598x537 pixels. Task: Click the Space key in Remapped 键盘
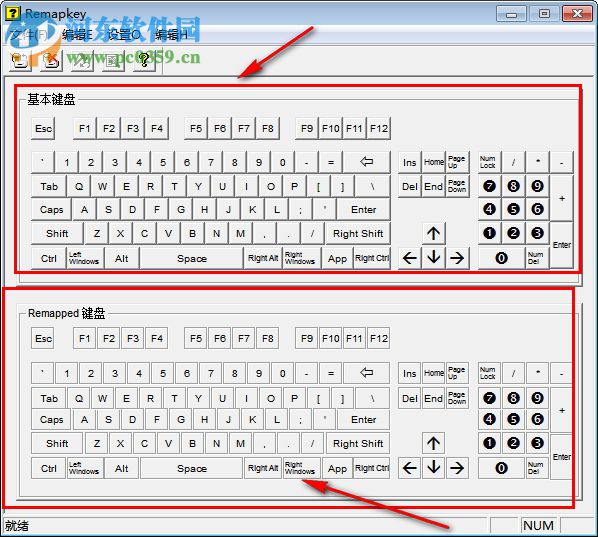click(192, 468)
